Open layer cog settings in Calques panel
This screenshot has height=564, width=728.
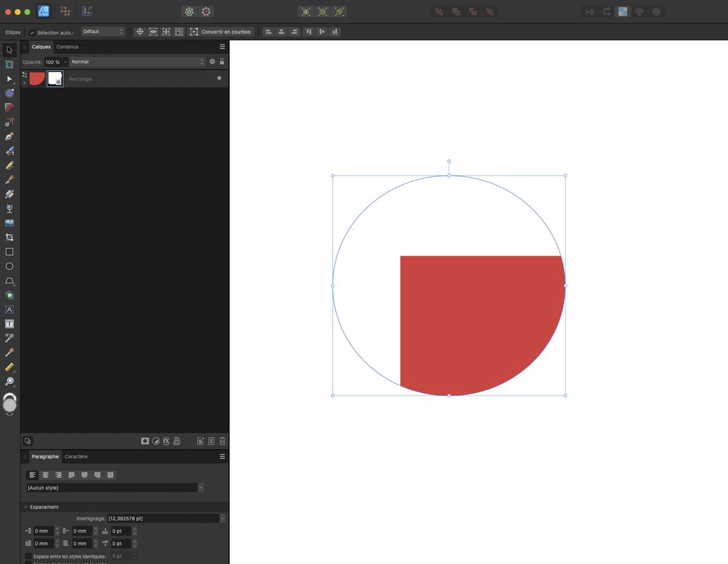[212, 61]
